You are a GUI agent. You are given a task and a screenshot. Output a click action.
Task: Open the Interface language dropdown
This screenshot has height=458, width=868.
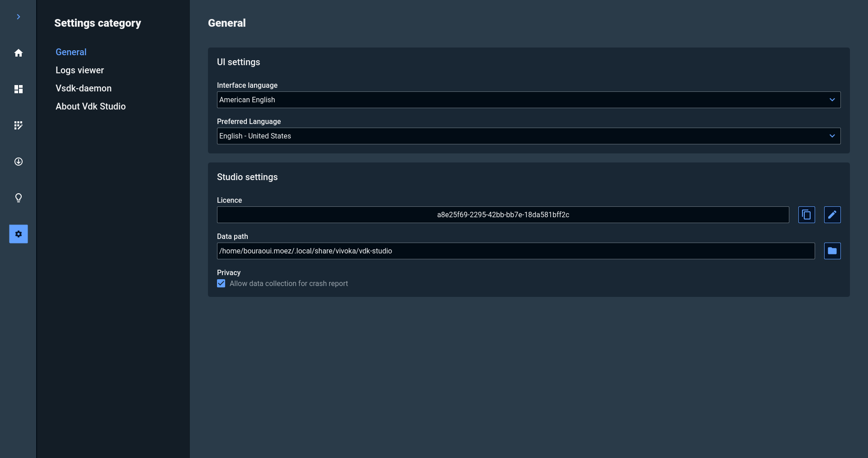click(x=528, y=100)
